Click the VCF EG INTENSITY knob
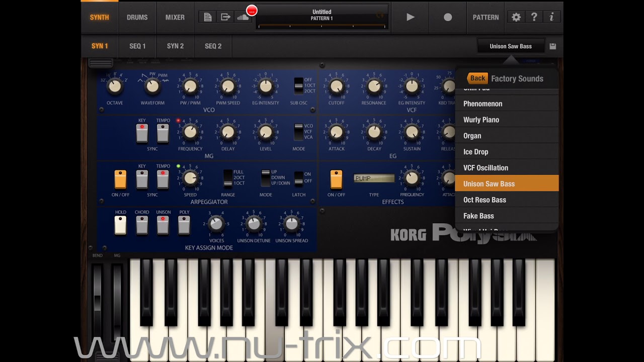644x362 pixels. [412, 86]
